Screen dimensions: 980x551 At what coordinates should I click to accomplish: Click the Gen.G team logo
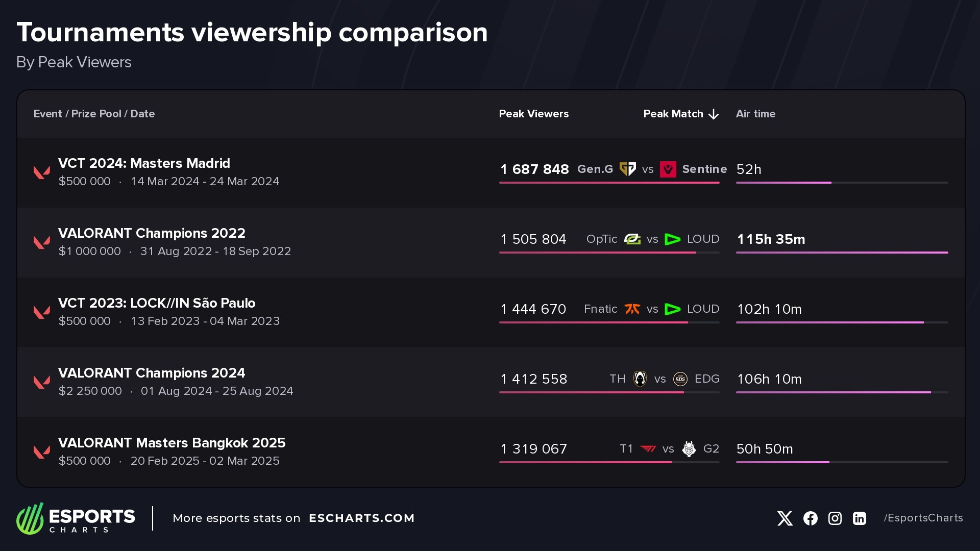click(627, 169)
